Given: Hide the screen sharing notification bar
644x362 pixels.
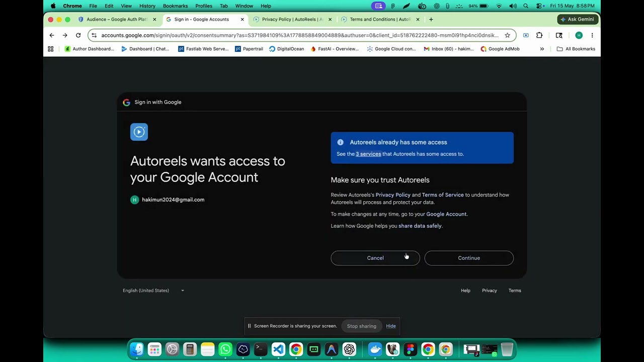Looking at the screenshot, I should [x=391, y=326].
